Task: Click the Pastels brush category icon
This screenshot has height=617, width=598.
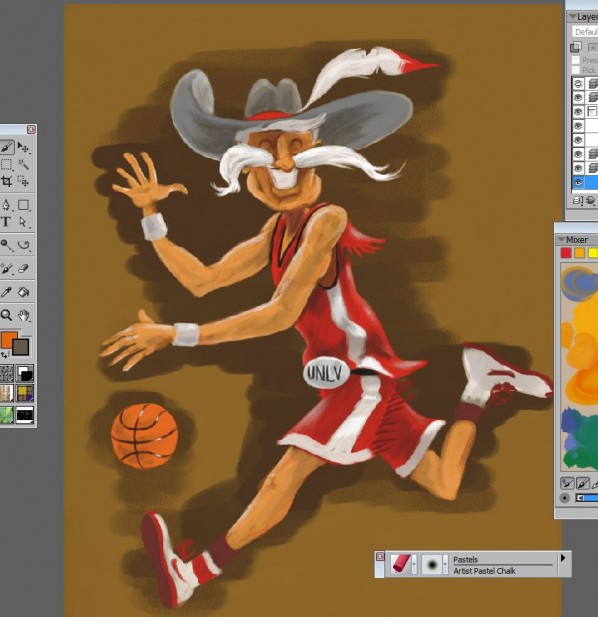Action: point(401,564)
